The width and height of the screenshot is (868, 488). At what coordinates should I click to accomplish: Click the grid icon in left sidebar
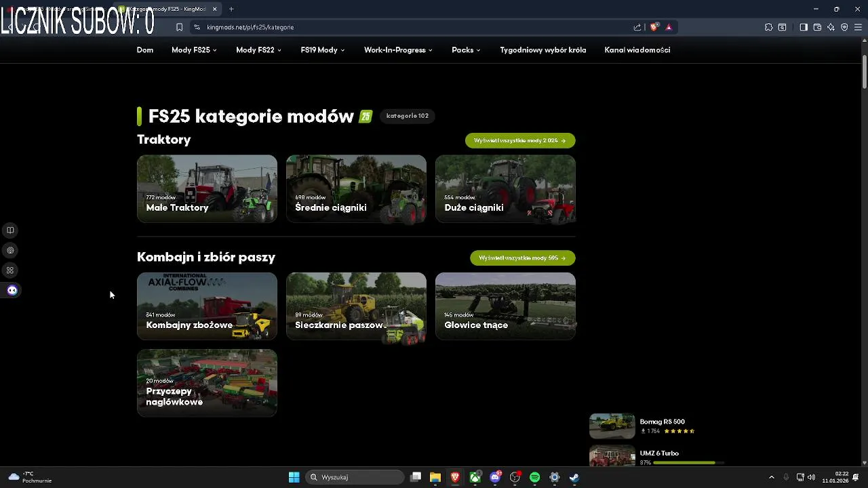(10, 270)
